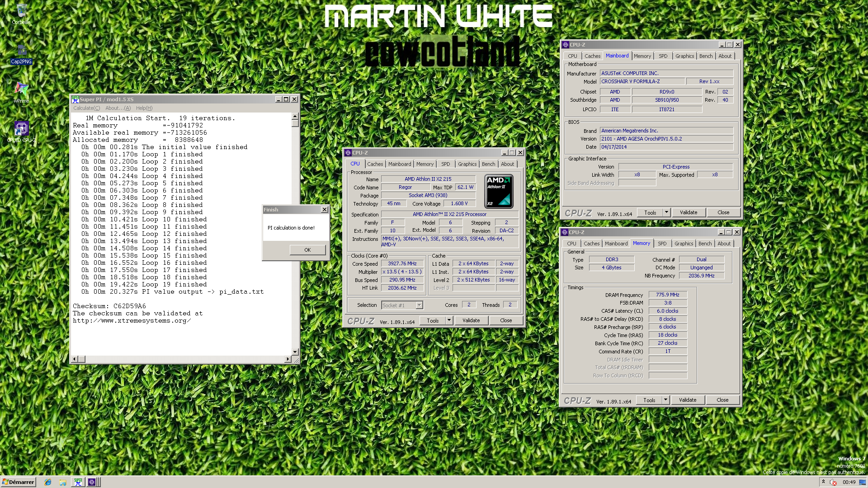Image resolution: width=868 pixels, height=488 pixels.
Task: Switch to Memory tab in center CPU-Z
Action: click(425, 164)
